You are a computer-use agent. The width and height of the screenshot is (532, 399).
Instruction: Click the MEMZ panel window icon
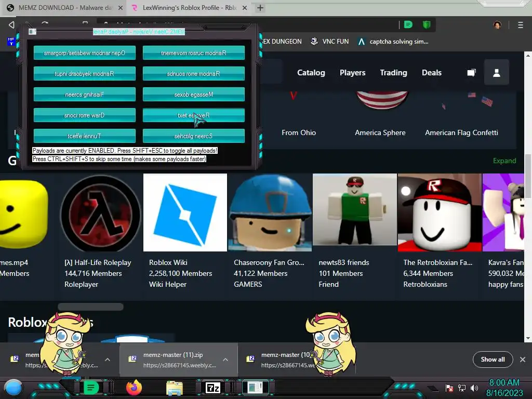click(32, 32)
